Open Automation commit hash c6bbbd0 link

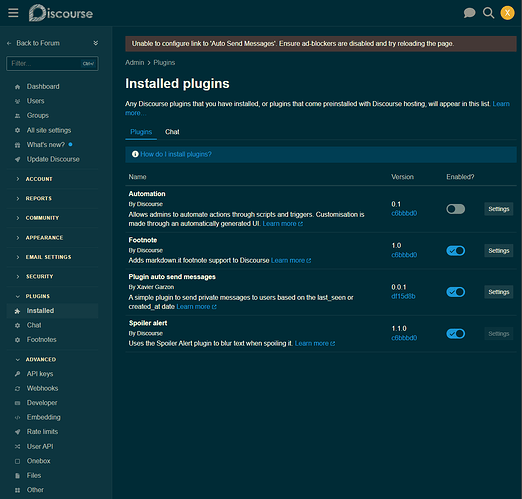click(x=404, y=213)
